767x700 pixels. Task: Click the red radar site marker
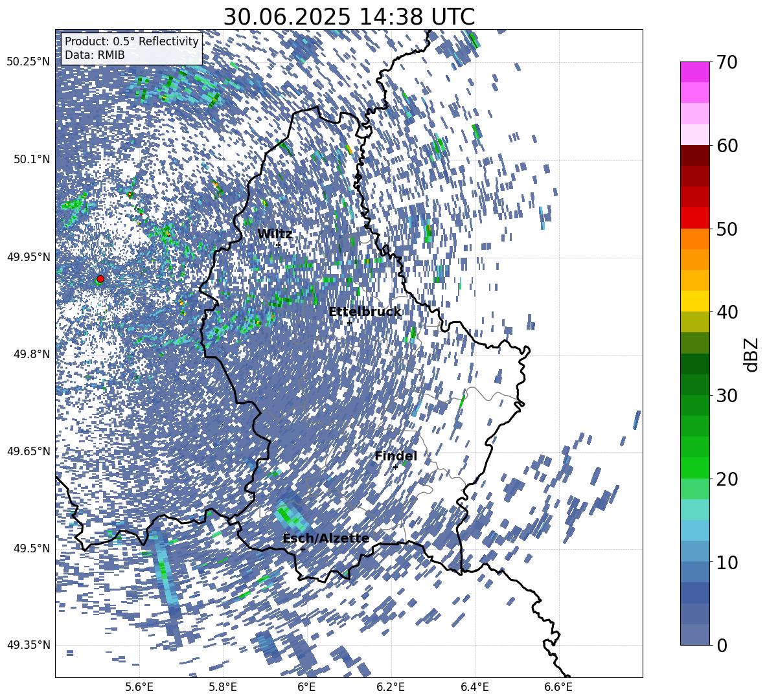click(x=100, y=279)
